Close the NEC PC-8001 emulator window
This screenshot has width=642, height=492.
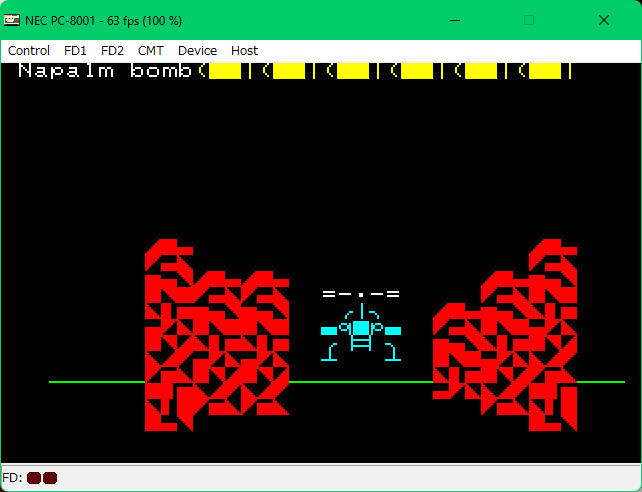pos(603,20)
